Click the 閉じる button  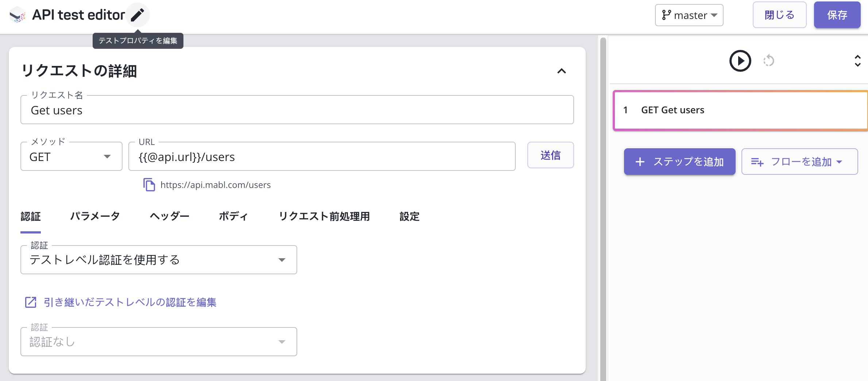pos(779,15)
